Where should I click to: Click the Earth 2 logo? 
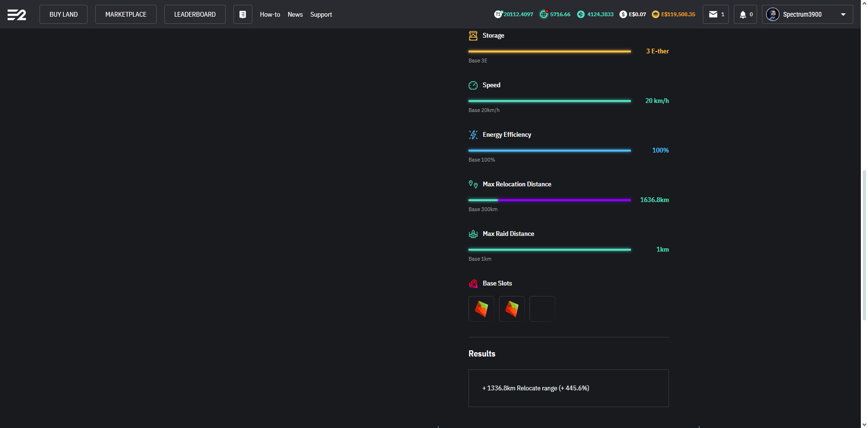click(x=17, y=15)
